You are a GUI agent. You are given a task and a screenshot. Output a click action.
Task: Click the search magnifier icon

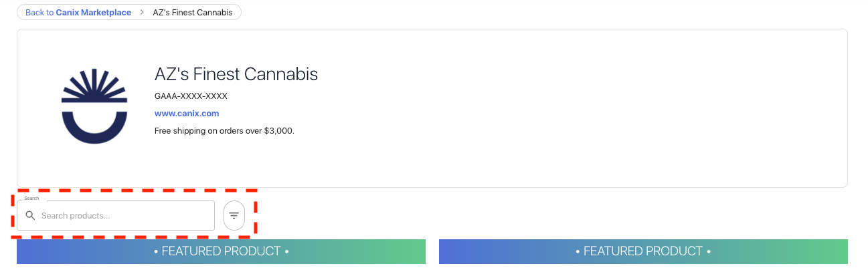pos(30,216)
